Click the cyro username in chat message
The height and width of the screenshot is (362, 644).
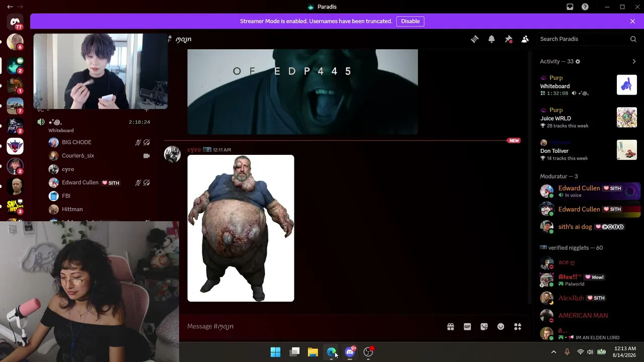click(x=194, y=150)
